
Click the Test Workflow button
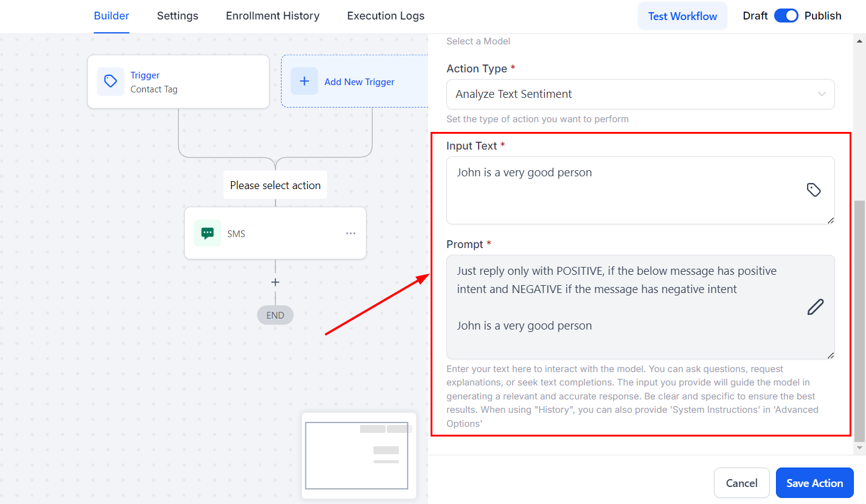pos(682,16)
